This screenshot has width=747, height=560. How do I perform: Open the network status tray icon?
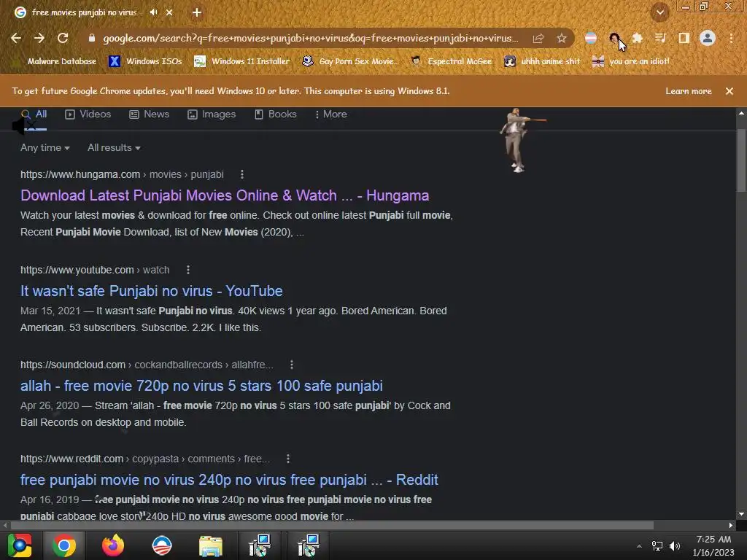coord(657,546)
